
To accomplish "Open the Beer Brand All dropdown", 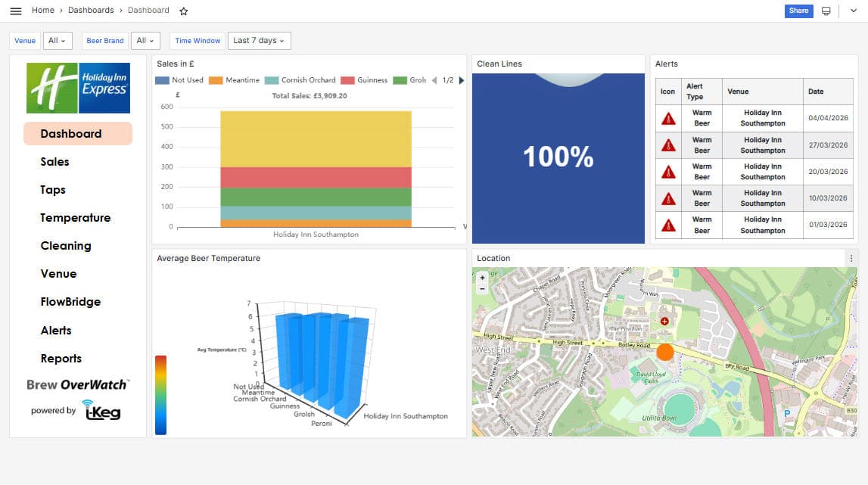I will click(x=145, y=40).
